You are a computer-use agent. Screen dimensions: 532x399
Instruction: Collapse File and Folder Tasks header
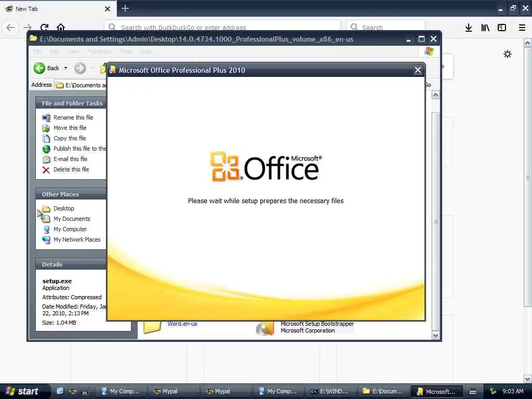coord(71,103)
